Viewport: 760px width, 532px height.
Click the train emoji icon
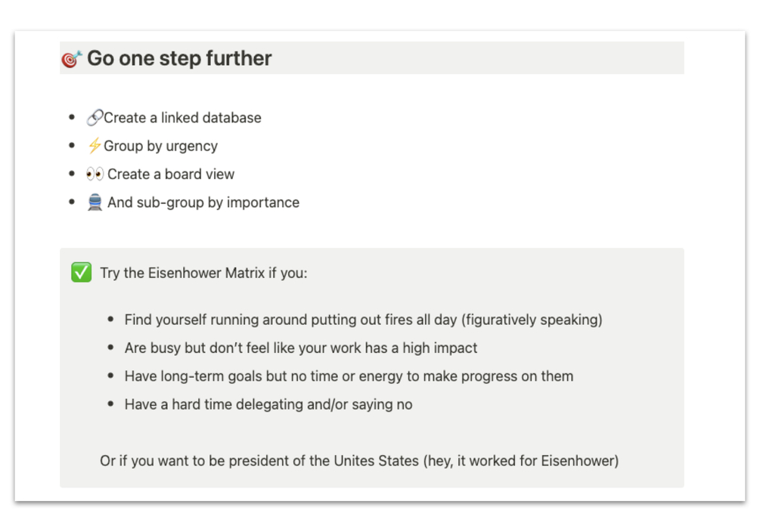coord(95,202)
